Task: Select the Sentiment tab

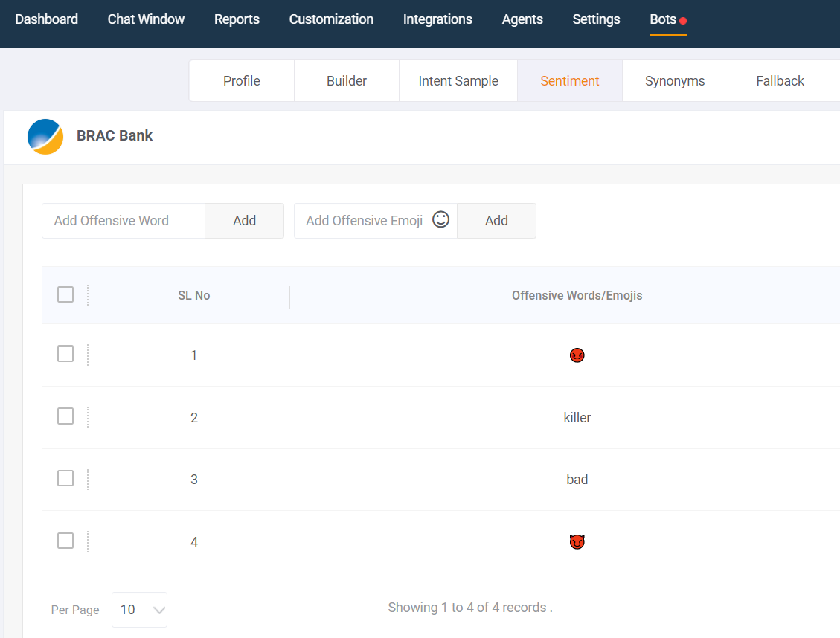Action: pos(569,81)
